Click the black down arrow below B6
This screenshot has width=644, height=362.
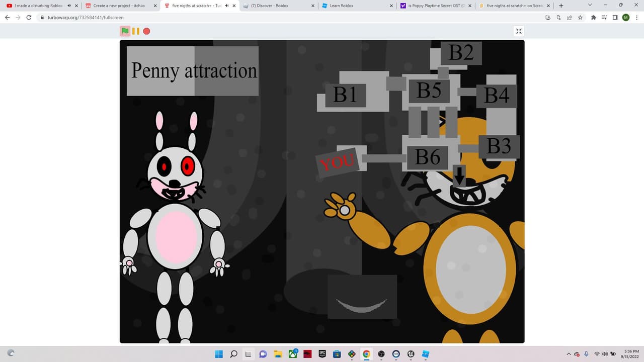459,176
